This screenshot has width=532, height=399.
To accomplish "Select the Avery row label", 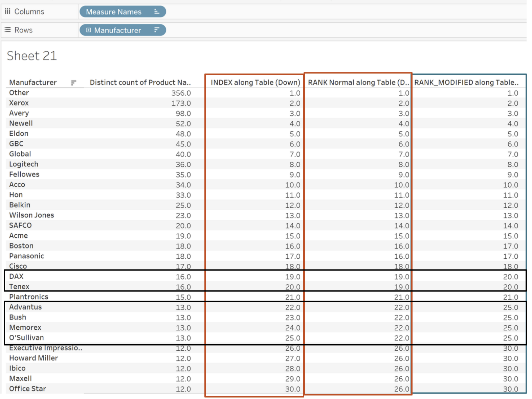I will pos(19,113).
